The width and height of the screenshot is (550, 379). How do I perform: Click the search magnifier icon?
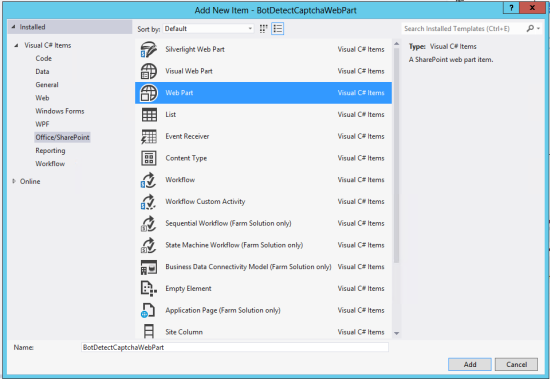click(x=530, y=28)
